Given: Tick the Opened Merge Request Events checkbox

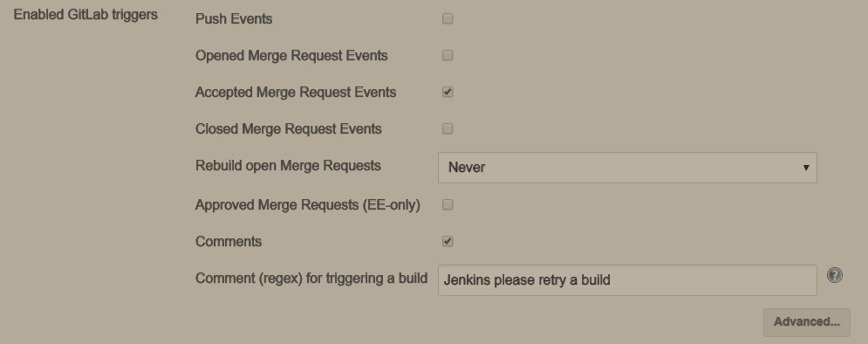Looking at the screenshot, I should coord(448,55).
